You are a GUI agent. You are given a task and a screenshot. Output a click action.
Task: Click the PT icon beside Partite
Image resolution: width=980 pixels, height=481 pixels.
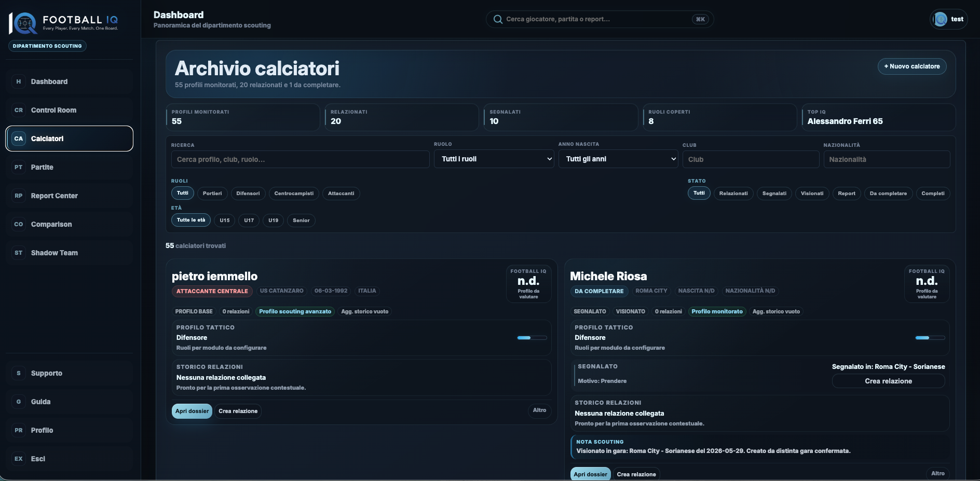pyautogui.click(x=19, y=167)
